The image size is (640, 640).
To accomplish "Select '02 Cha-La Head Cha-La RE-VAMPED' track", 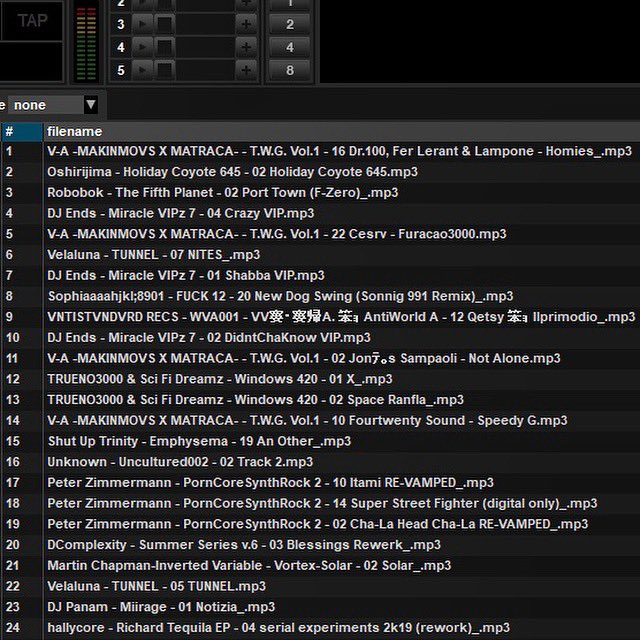I will tap(320, 524).
